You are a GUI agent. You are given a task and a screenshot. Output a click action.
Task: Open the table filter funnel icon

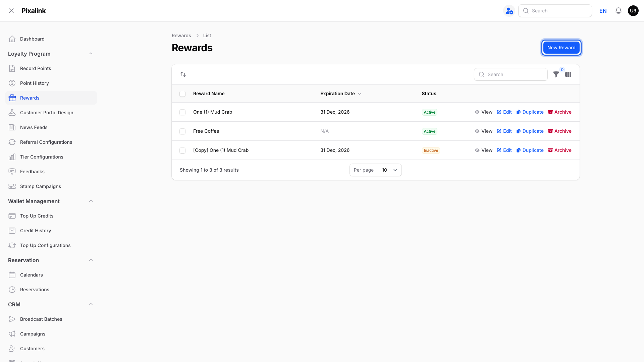point(556,74)
